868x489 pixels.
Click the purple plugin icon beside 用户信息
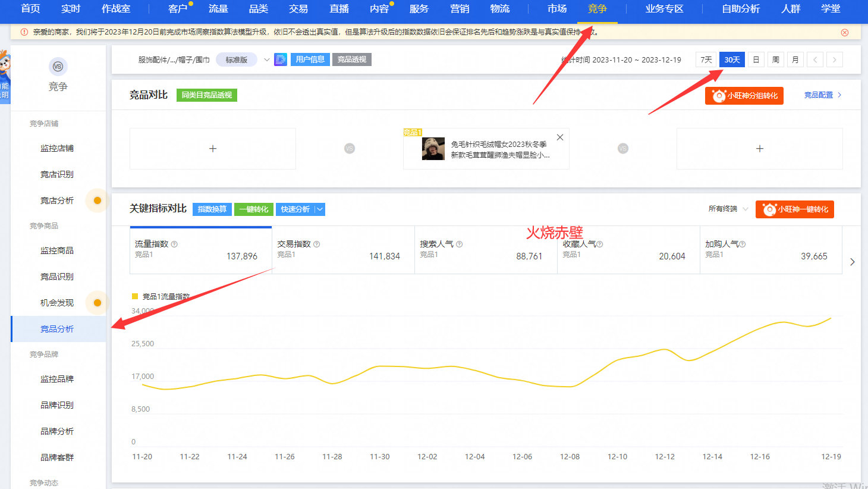click(x=281, y=59)
